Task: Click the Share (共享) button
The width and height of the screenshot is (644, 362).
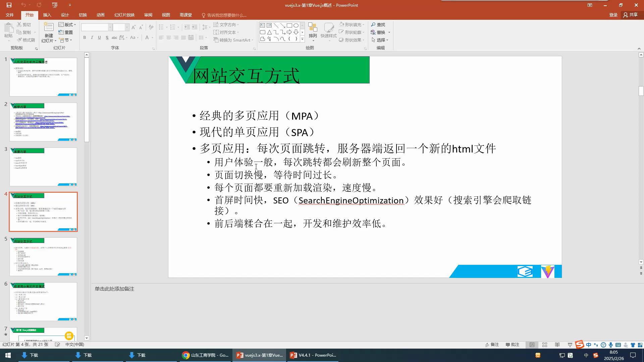Action: [630, 15]
